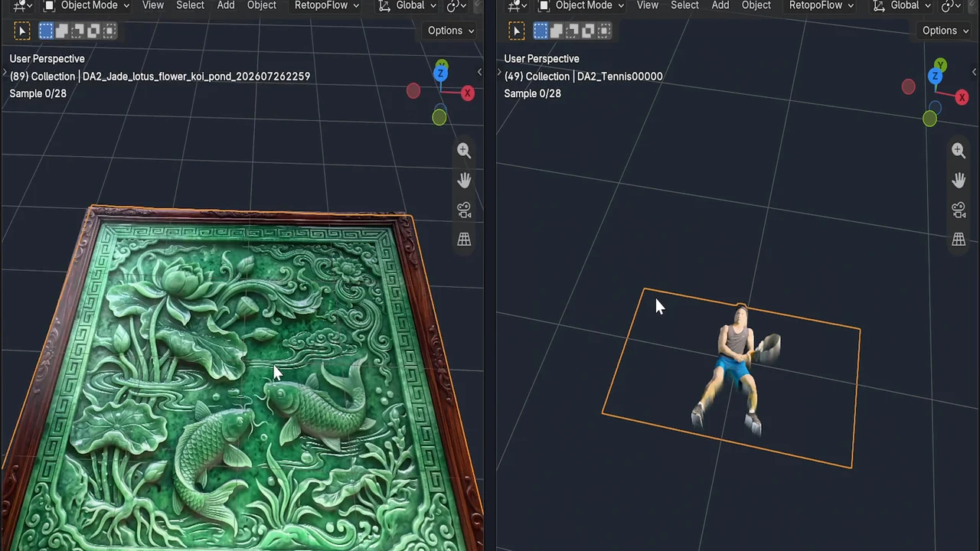The height and width of the screenshot is (551, 980).
Task: Enable 'extend selection' mode in left viewport
Action: point(62,31)
